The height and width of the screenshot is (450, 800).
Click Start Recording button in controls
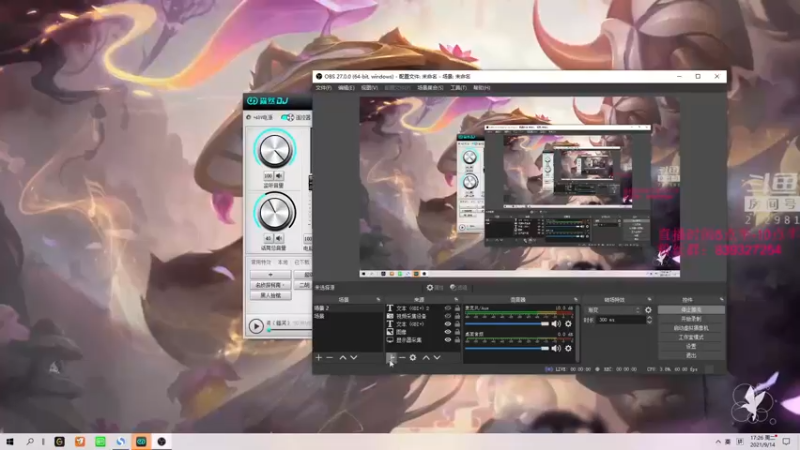691,319
